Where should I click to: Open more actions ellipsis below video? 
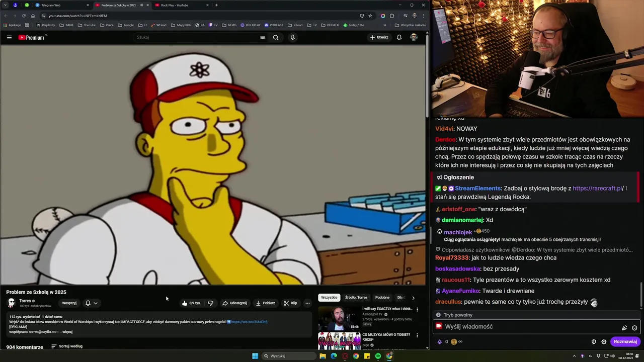click(307, 303)
